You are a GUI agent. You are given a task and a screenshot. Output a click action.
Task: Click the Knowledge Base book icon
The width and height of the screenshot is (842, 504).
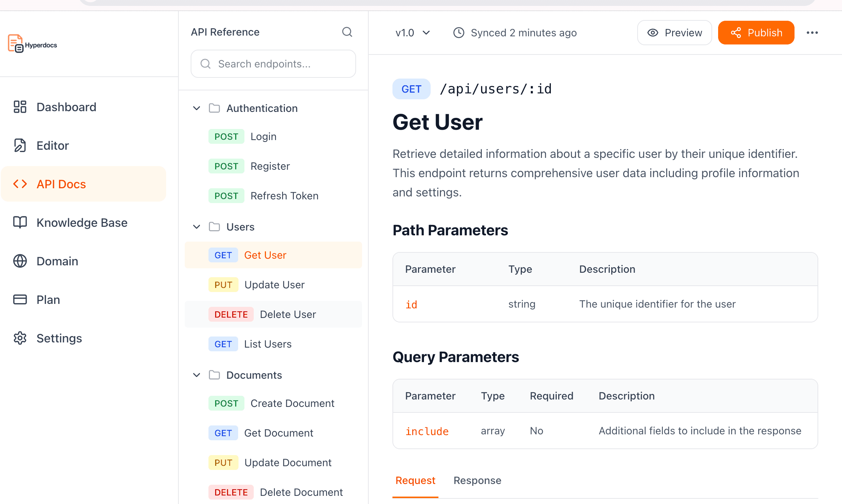click(x=20, y=222)
